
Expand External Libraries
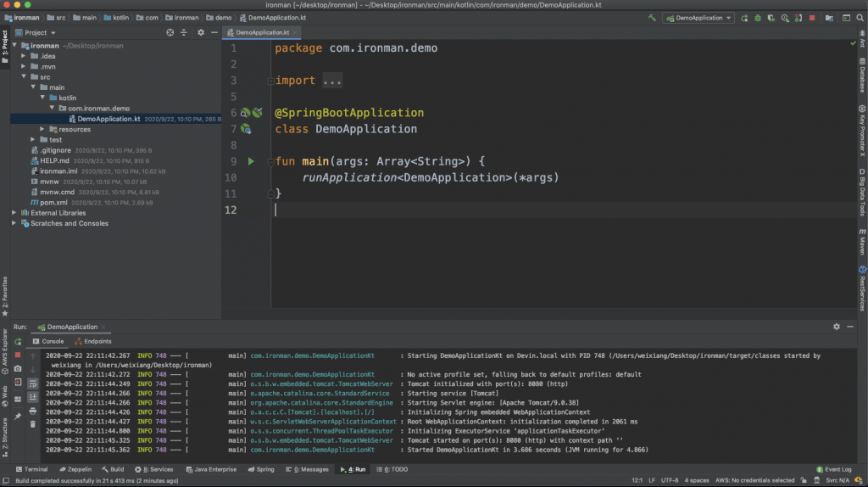pyautogui.click(x=14, y=213)
